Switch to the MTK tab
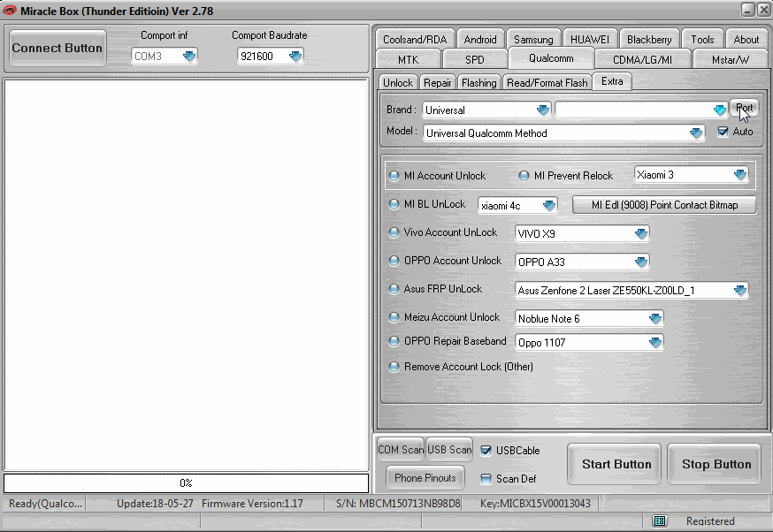 click(x=408, y=59)
